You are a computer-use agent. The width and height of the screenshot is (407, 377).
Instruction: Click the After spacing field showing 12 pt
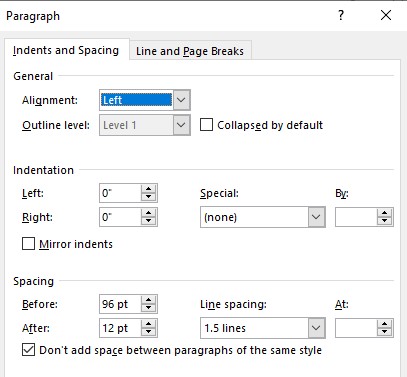coord(120,328)
